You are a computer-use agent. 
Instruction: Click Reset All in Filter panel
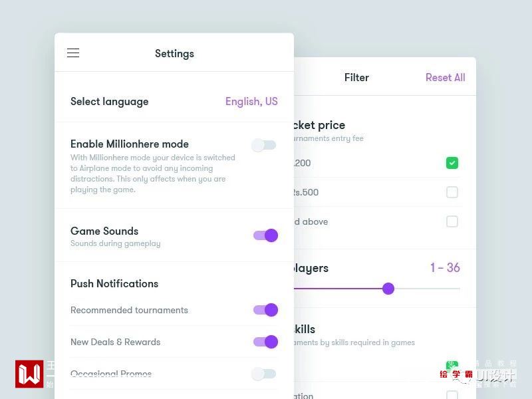click(445, 78)
